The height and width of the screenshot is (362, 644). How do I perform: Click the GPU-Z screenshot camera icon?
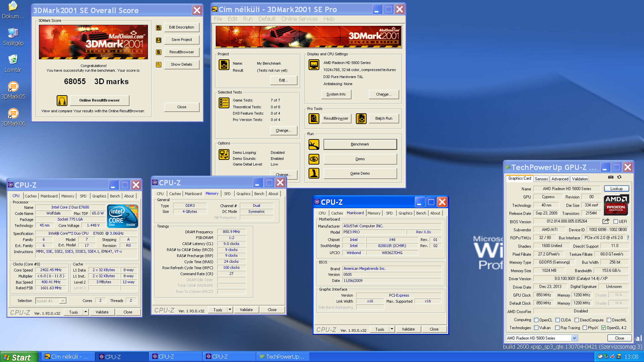(x=611, y=177)
